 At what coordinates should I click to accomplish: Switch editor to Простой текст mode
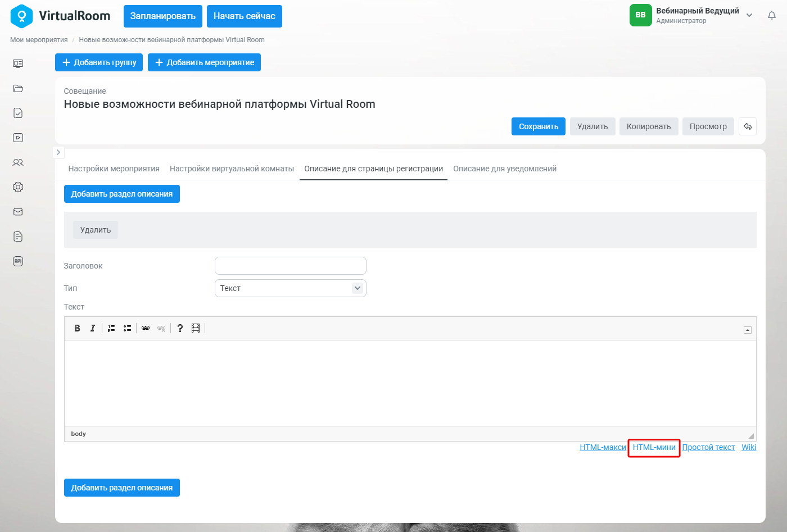[708, 447]
